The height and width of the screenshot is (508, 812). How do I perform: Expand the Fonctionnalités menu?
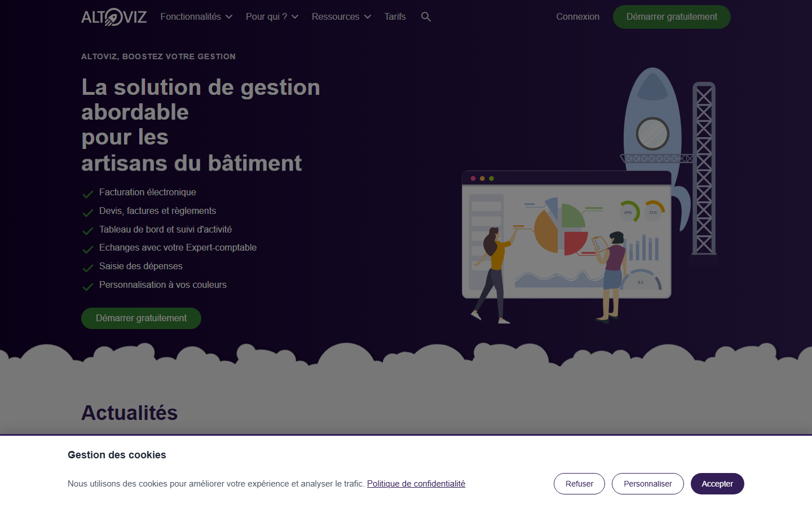tap(196, 17)
